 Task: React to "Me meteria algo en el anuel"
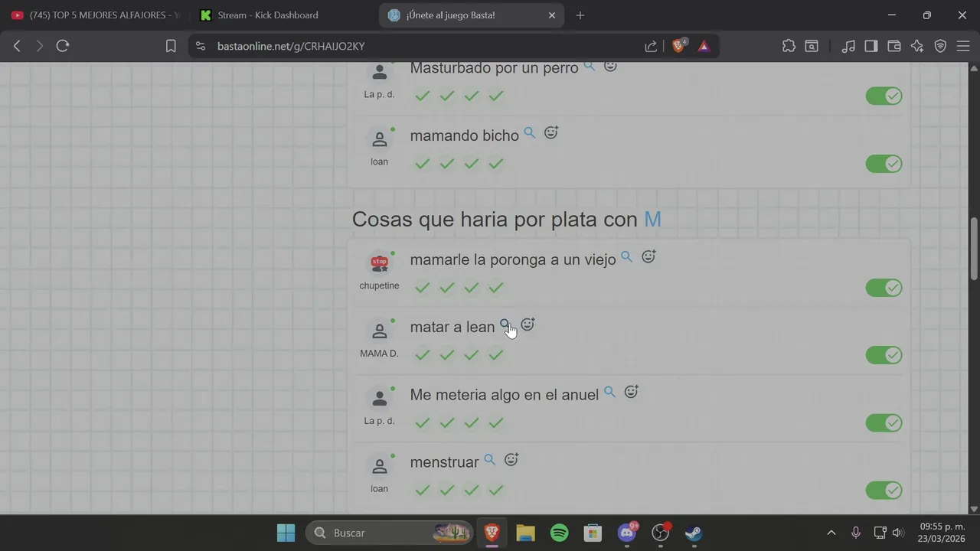(x=631, y=392)
